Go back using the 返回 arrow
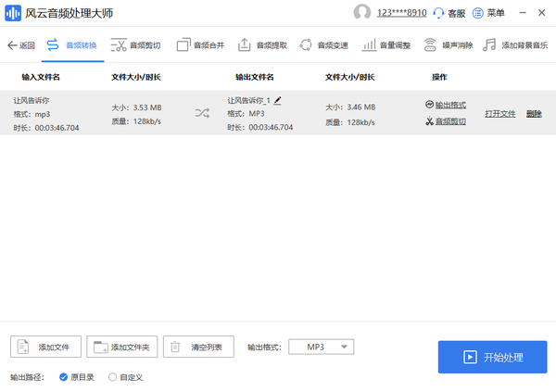The width and height of the screenshot is (556, 392). click(x=21, y=45)
